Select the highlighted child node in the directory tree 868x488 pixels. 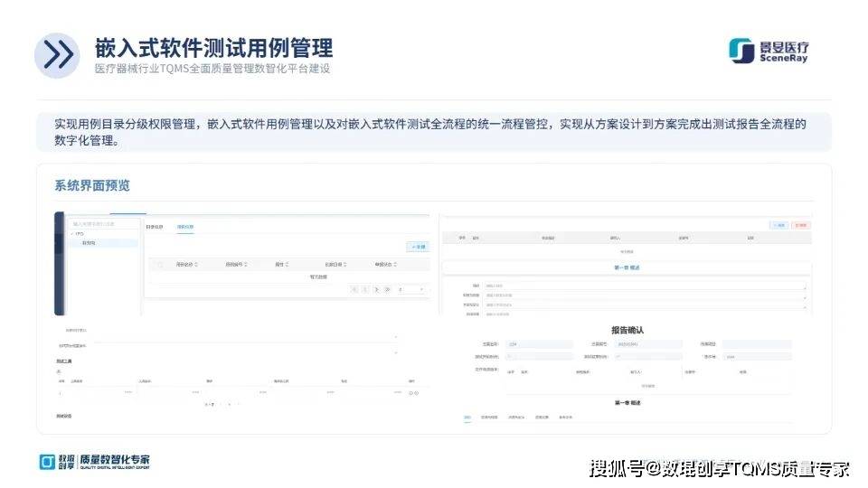coord(103,243)
